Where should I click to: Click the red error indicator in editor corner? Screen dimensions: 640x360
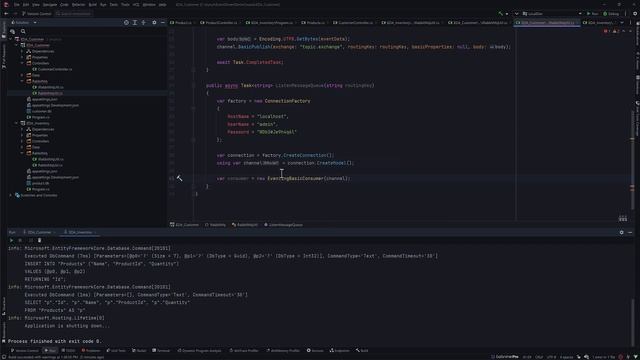coord(607,31)
